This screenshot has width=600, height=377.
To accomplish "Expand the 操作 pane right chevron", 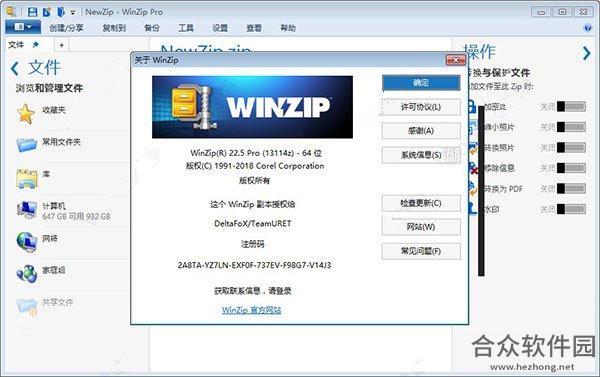I will coord(586,53).
